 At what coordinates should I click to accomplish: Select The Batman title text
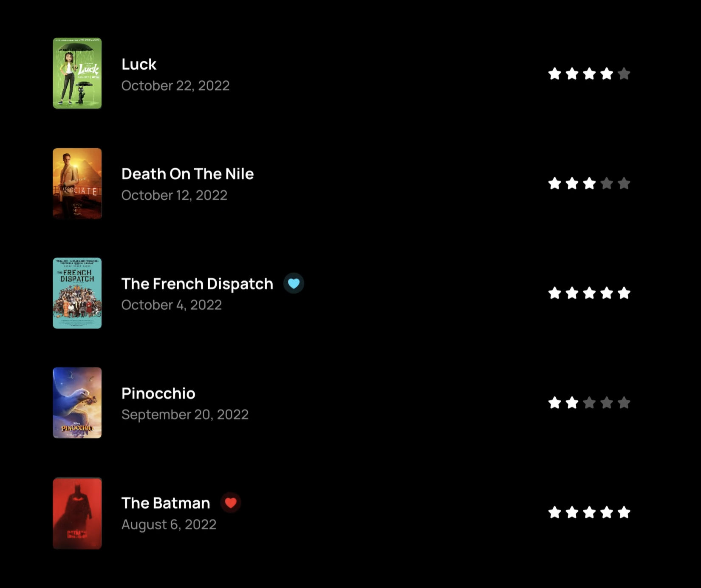(x=166, y=503)
